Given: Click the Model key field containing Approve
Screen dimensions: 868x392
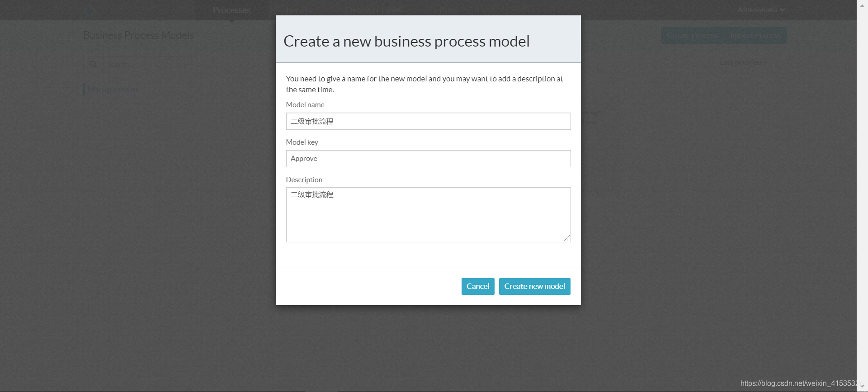Looking at the screenshot, I should 428,159.
